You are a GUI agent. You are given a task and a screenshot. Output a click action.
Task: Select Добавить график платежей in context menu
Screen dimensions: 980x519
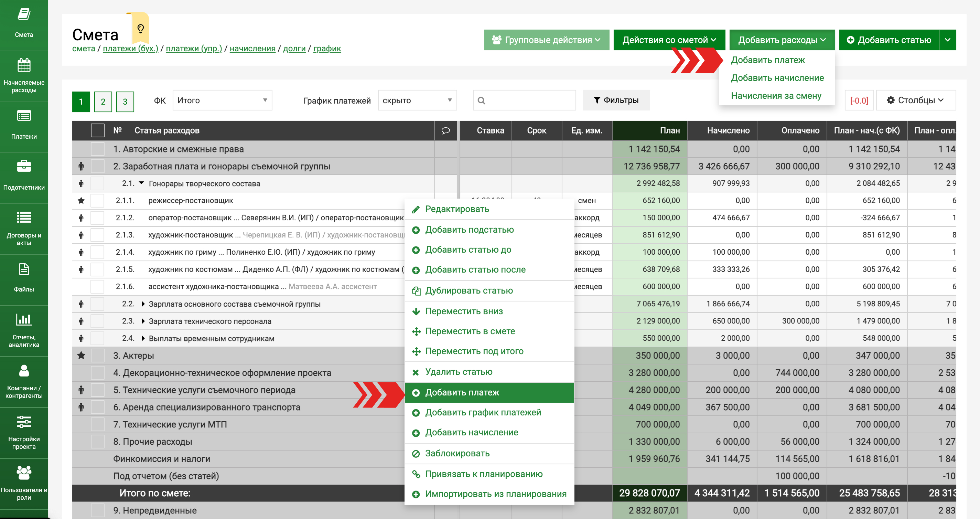(482, 412)
